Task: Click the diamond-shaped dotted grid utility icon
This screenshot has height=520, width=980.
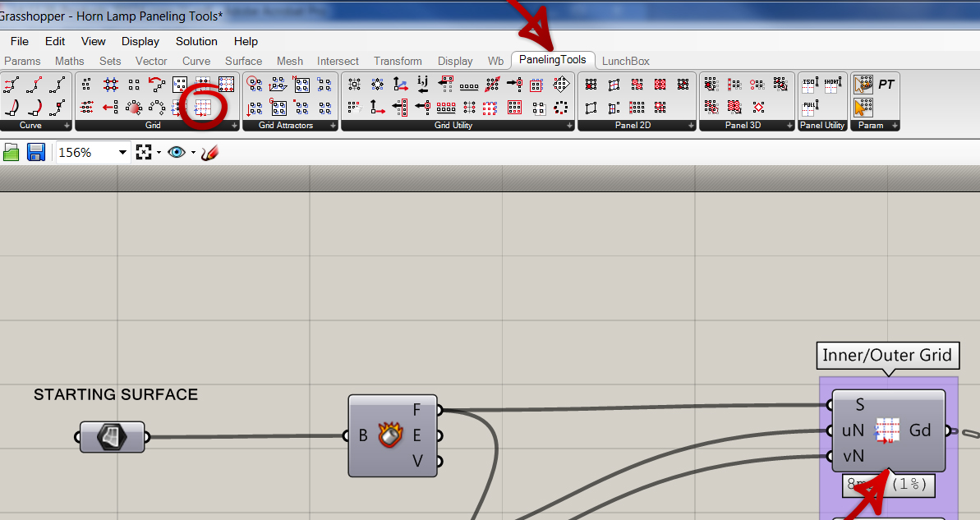Action: coord(560,84)
